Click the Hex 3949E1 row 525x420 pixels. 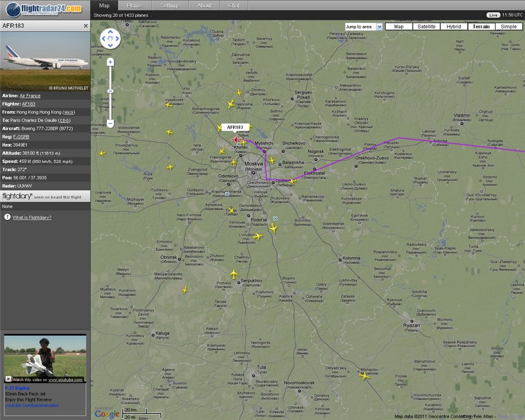pyautogui.click(x=45, y=145)
